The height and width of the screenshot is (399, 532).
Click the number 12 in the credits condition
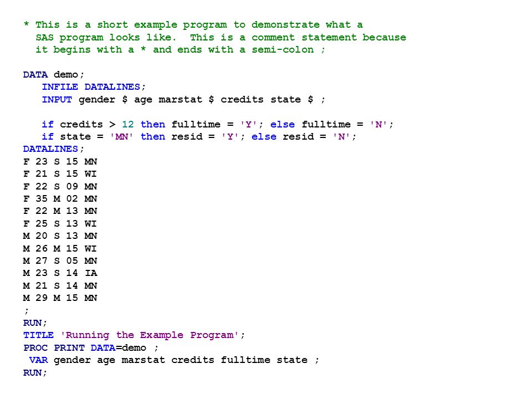click(x=127, y=124)
